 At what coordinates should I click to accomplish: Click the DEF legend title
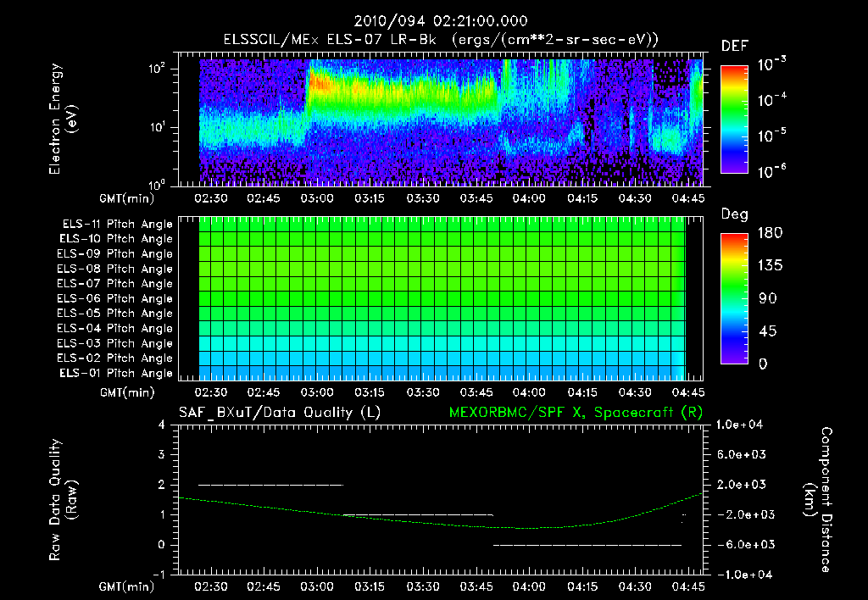[735, 47]
